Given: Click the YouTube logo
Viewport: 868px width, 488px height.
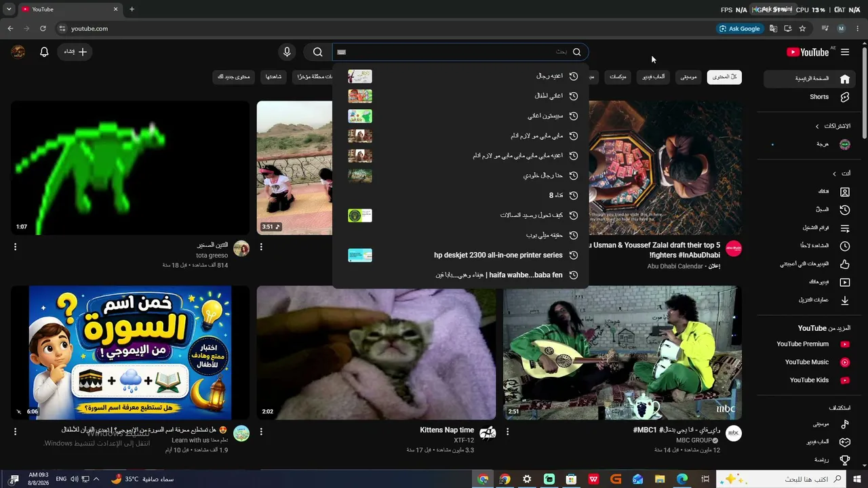Looking at the screenshot, I should [808, 52].
